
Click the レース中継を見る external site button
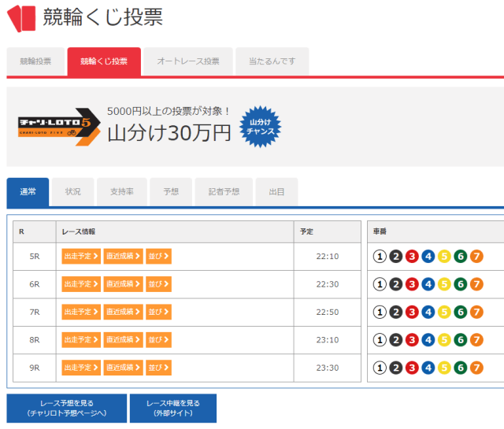[x=173, y=408]
